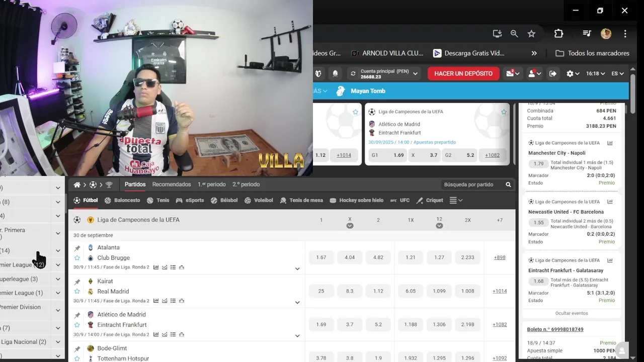The width and height of the screenshot is (644, 362).
Task: Click Ocultar eventos link in bet slip
Action: tap(572, 313)
